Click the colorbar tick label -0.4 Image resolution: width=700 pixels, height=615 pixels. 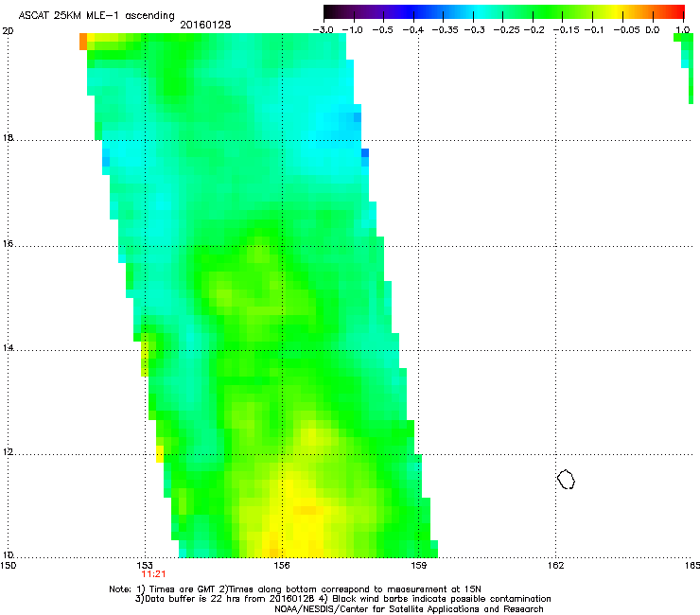click(413, 30)
